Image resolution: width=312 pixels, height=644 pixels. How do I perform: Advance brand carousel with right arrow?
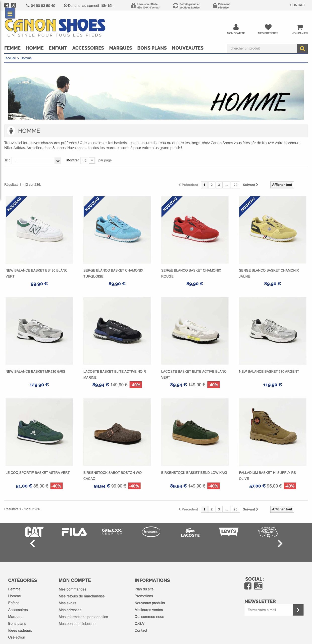click(280, 544)
